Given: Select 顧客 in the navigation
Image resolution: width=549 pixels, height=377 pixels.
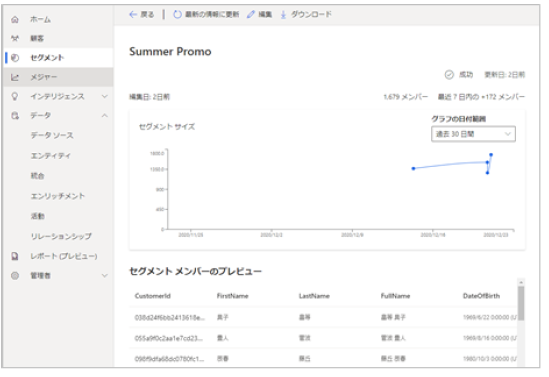Looking at the screenshot, I should point(37,38).
